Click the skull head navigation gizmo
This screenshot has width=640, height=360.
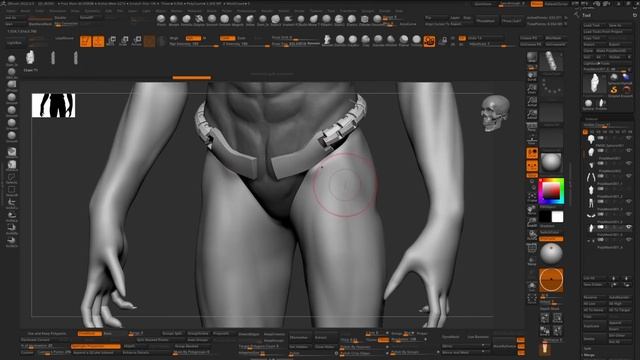tap(495, 113)
